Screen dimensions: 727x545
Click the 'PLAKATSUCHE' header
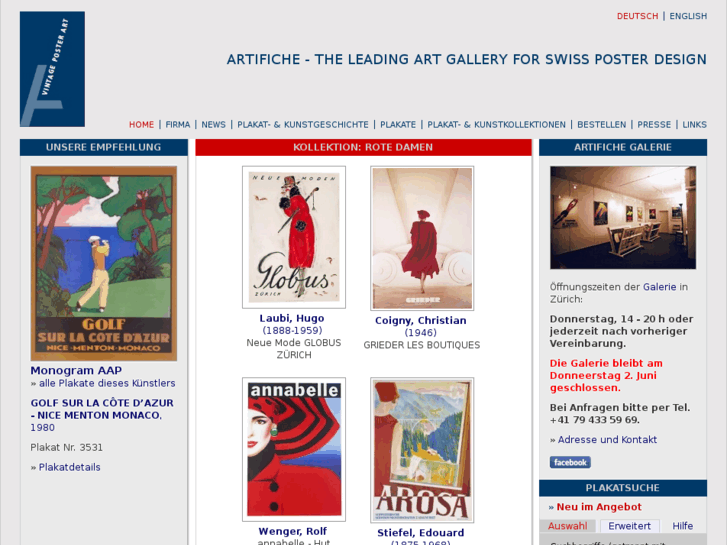(623, 488)
